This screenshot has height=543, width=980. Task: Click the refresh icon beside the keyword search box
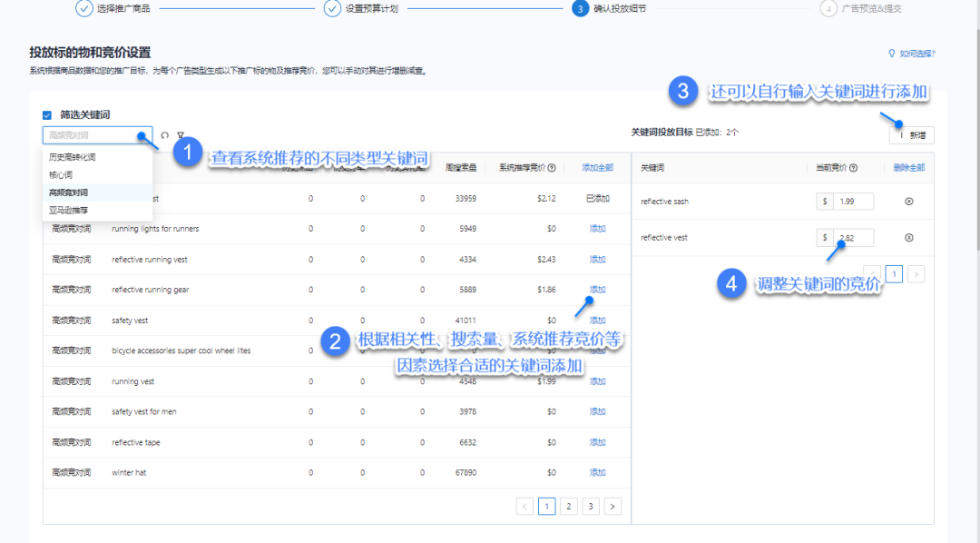pyautogui.click(x=165, y=135)
